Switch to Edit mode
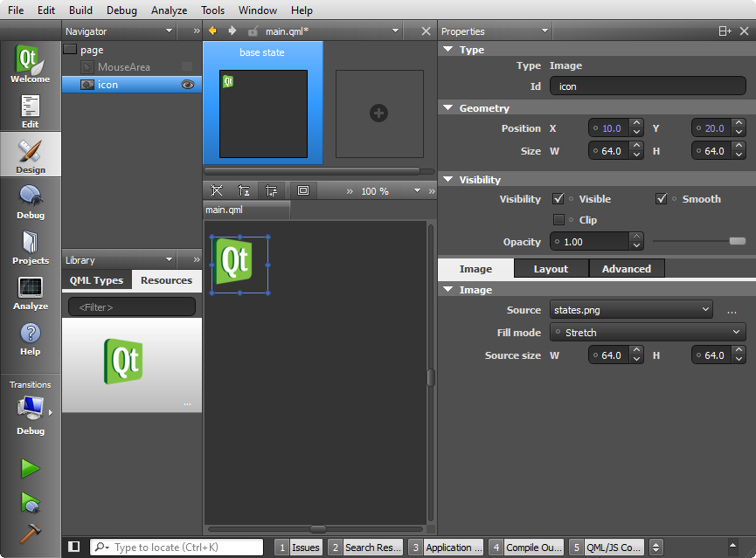The height and width of the screenshot is (558, 756). [30, 111]
